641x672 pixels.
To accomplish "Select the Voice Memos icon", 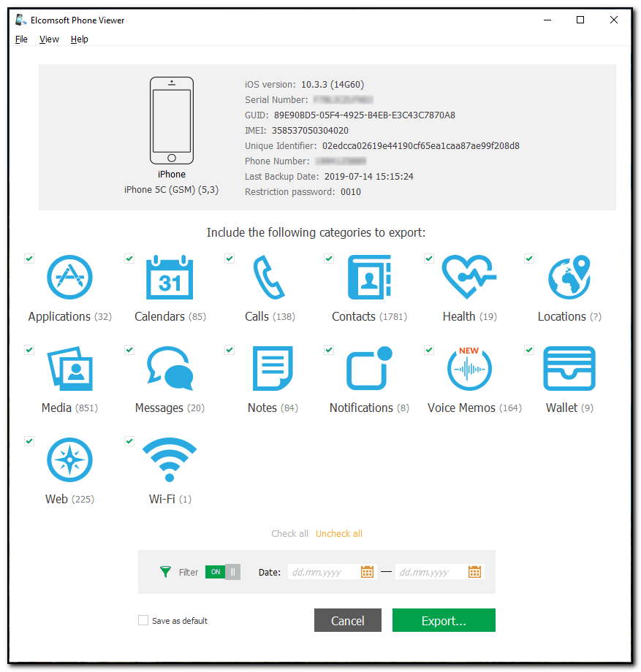I will tap(469, 369).
